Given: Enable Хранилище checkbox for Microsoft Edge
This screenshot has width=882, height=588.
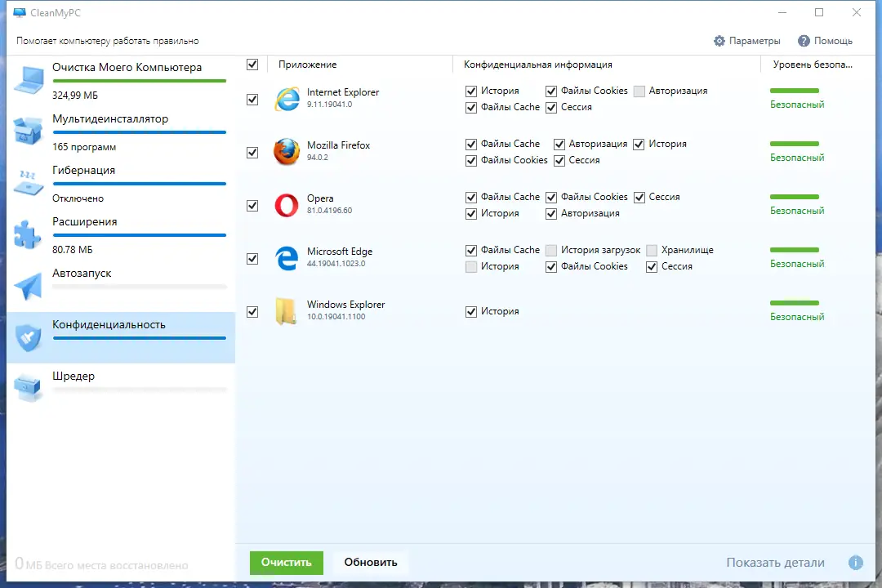Looking at the screenshot, I should tap(652, 250).
